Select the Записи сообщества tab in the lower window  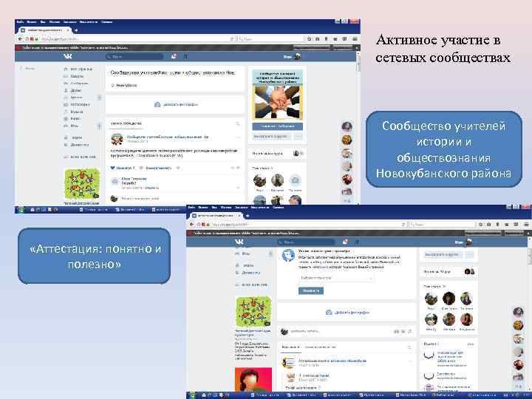coord(321,347)
